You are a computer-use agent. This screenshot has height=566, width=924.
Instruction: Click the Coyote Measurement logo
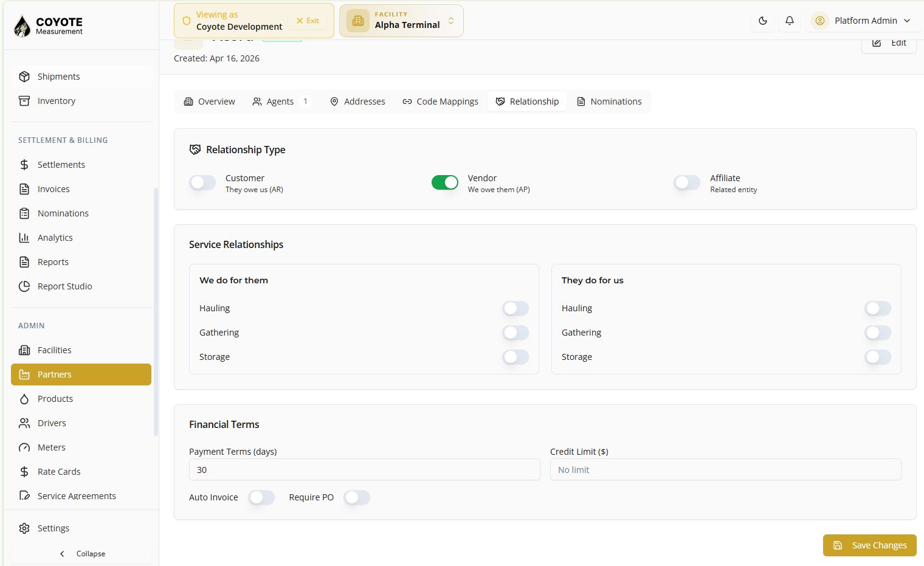coord(49,26)
